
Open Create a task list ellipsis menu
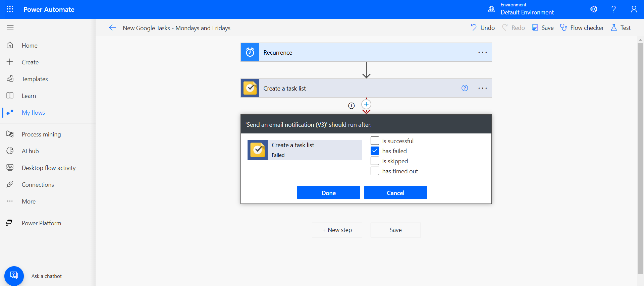(482, 88)
